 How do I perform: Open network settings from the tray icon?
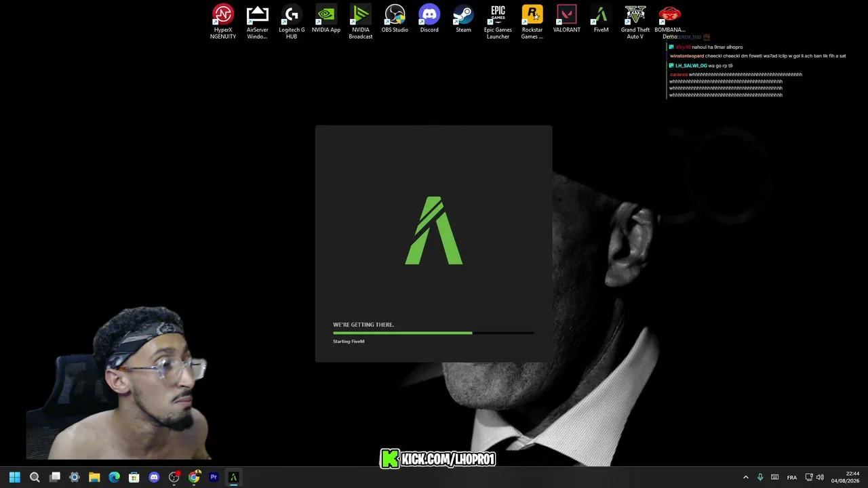click(808, 477)
